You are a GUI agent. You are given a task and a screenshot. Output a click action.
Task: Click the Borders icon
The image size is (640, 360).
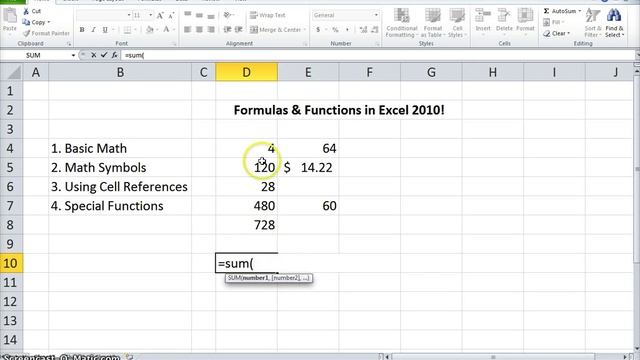[127, 30]
